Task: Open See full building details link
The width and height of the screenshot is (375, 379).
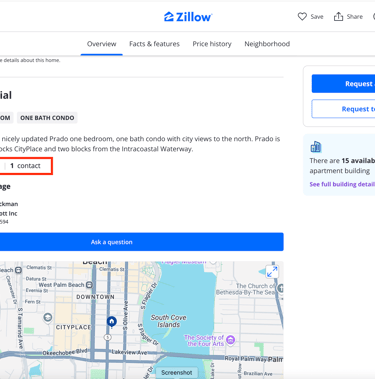Action: (x=342, y=184)
